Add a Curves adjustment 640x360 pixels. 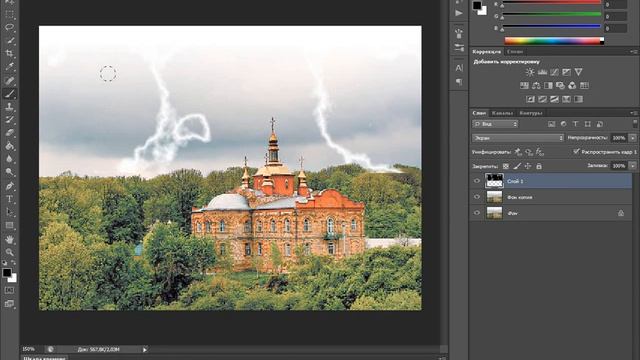click(554, 72)
